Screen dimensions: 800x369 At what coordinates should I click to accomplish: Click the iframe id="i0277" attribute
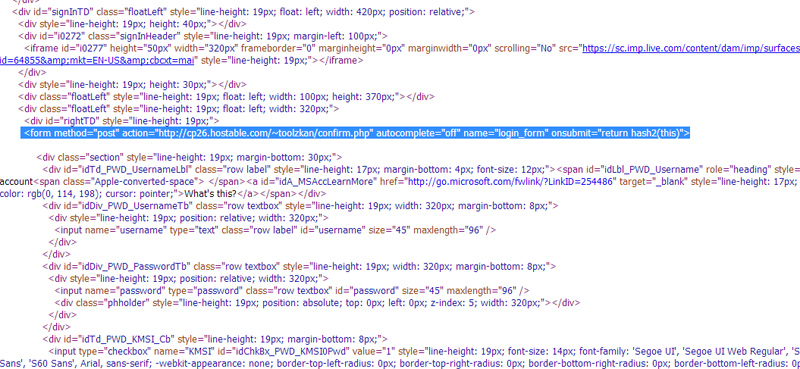coord(82,48)
